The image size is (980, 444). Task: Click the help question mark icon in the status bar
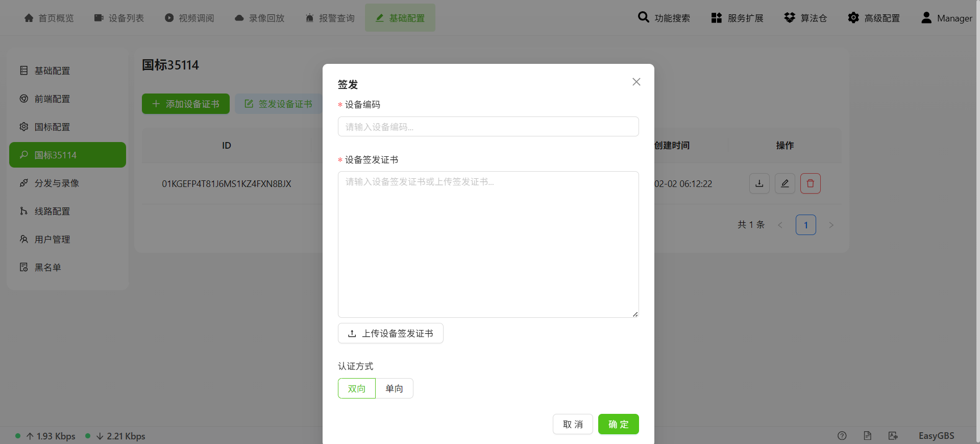tap(842, 436)
